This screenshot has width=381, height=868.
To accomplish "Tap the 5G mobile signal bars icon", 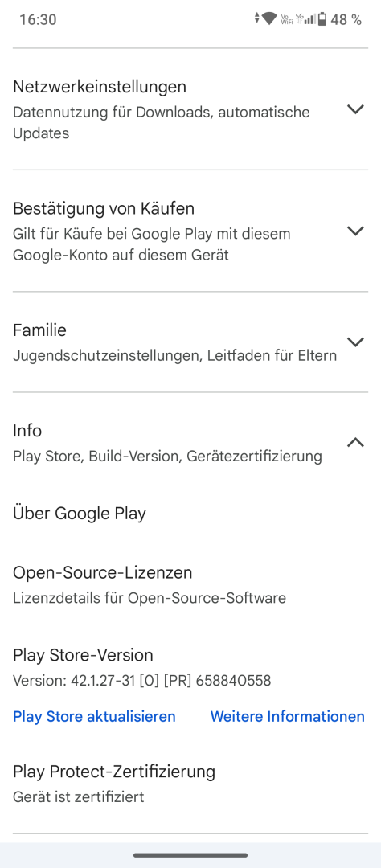I will (x=305, y=19).
